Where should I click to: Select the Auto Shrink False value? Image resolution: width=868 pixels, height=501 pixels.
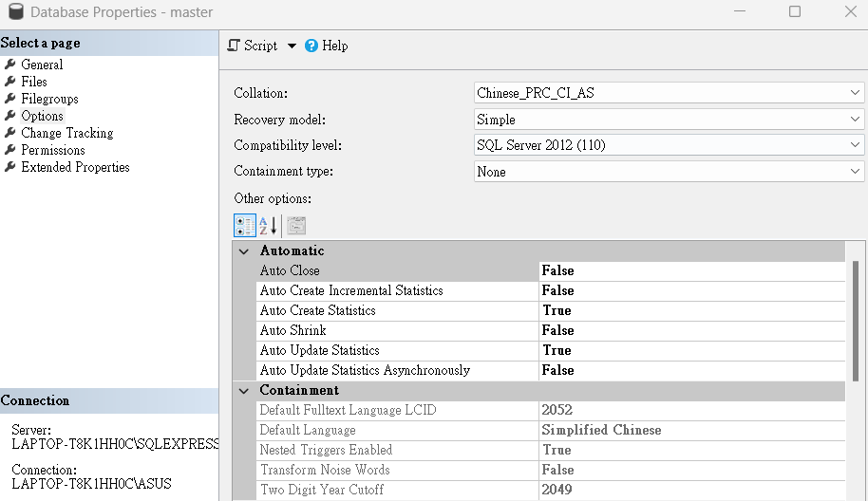click(x=692, y=330)
